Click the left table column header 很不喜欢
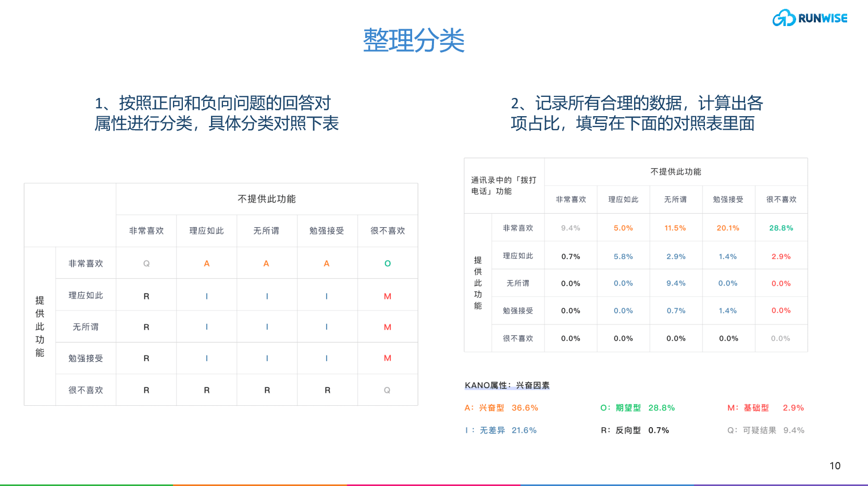 (x=388, y=231)
